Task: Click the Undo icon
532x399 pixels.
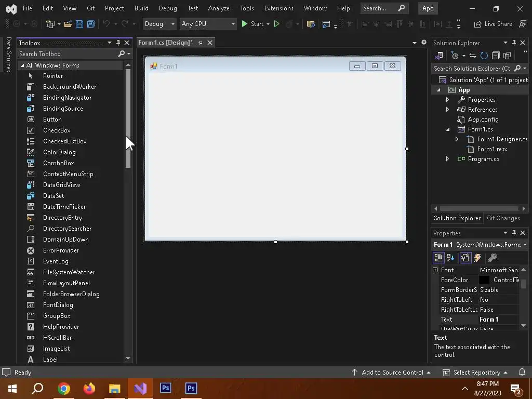Action: coord(106,24)
